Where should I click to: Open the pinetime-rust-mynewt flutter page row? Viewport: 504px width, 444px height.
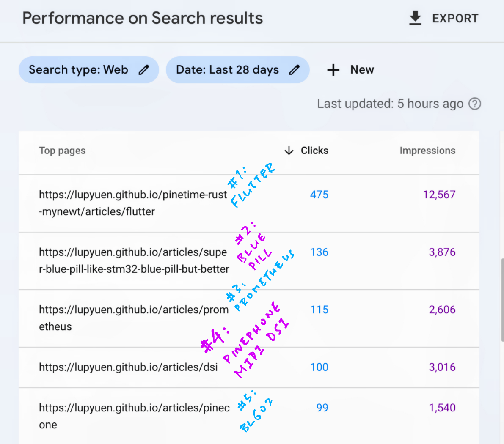tap(133, 203)
